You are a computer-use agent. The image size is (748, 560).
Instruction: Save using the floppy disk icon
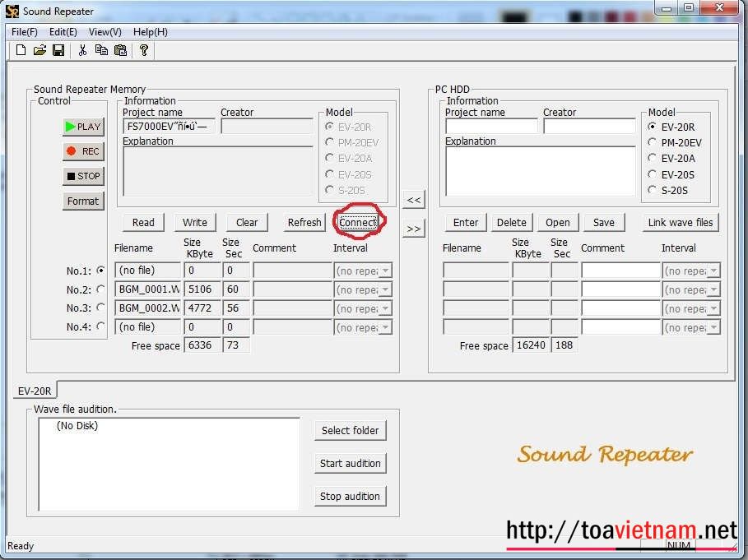click(x=58, y=50)
